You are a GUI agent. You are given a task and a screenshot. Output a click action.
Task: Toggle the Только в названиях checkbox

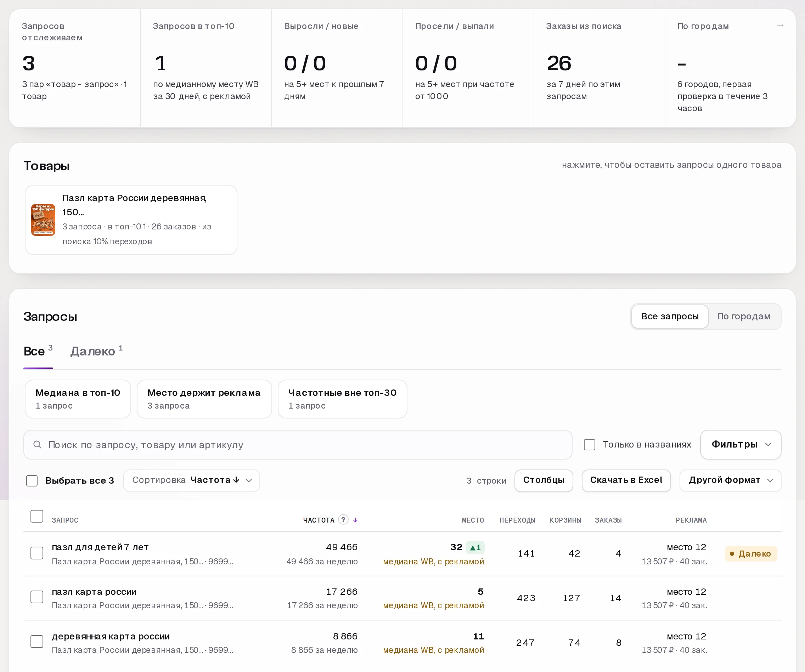pyautogui.click(x=589, y=444)
